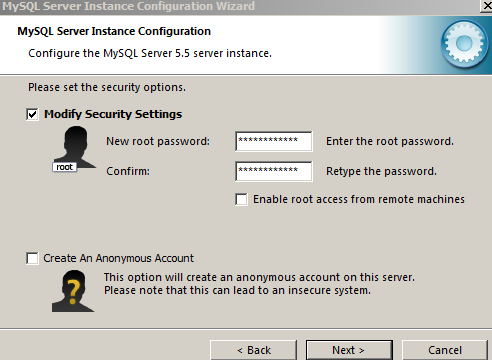Tick Create An Anonymous Account checkbox
This screenshot has height=360, width=492.
pyautogui.click(x=32, y=258)
